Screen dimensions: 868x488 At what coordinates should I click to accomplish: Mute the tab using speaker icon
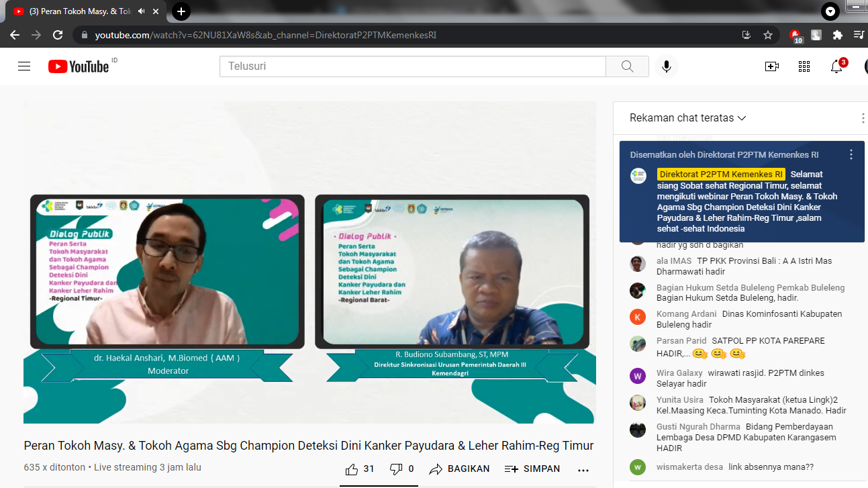tap(142, 11)
